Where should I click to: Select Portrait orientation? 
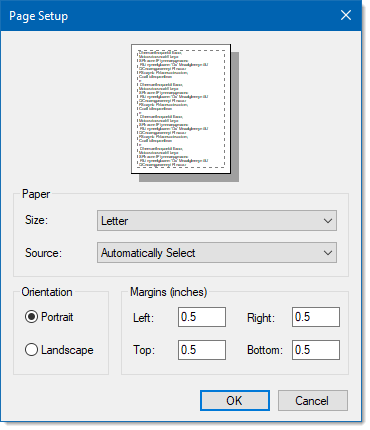(x=49, y=317)
